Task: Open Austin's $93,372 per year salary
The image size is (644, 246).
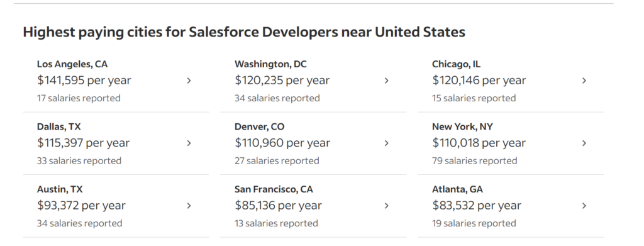Action: coord(81,205)
